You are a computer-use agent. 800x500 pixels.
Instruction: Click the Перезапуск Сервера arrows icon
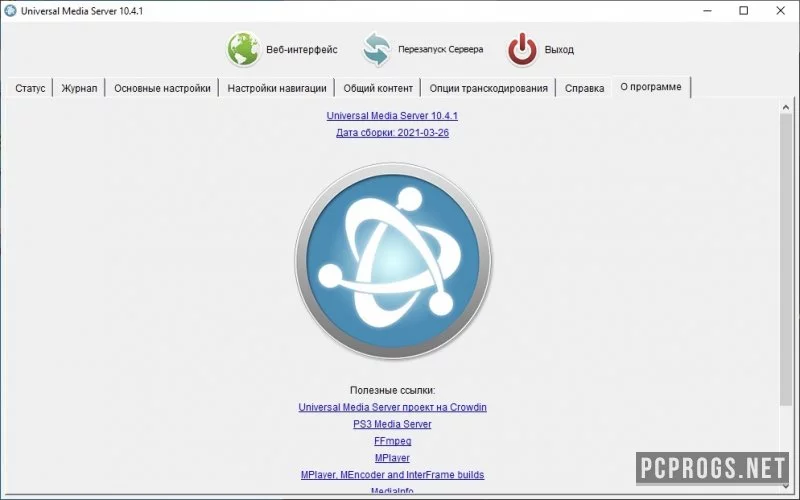pos(377,49)
